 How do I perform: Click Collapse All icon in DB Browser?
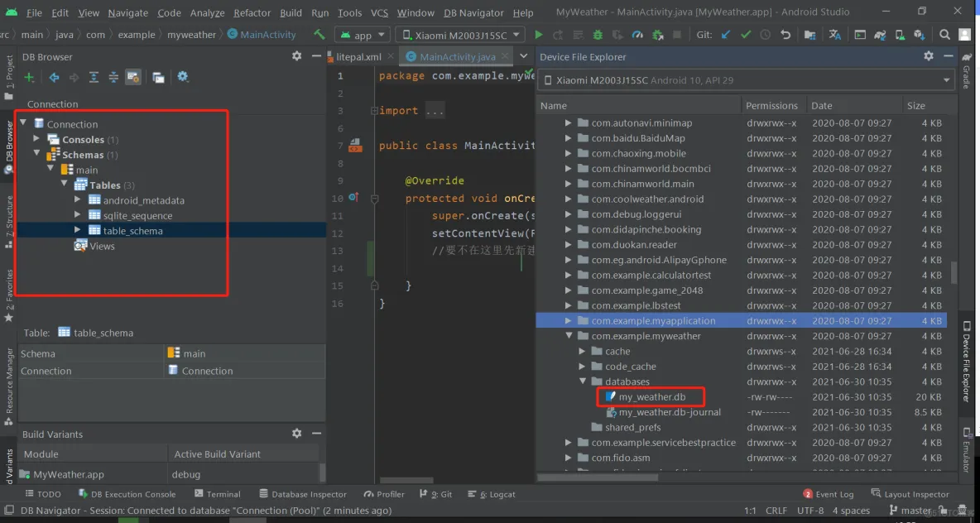coord(113,78)
